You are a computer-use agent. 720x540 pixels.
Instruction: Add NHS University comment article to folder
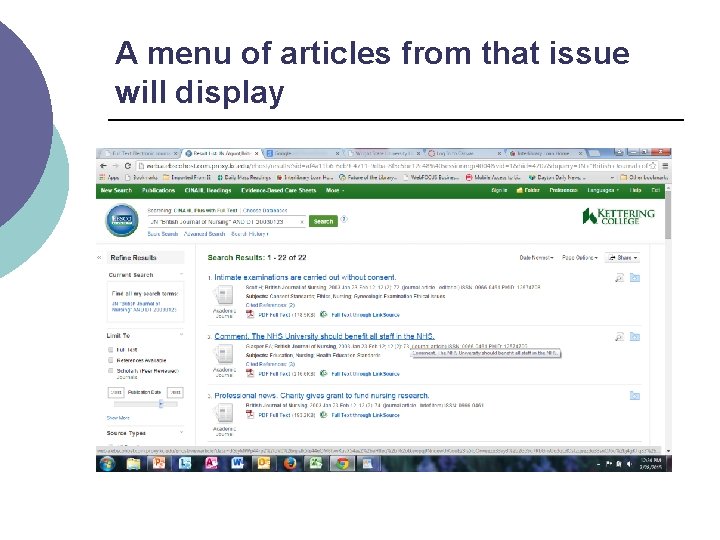[x=635, y=337]
